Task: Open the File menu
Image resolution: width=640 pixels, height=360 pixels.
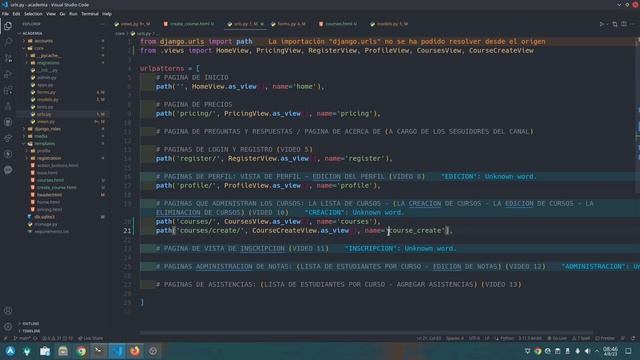Action: (x=5, y=14)
